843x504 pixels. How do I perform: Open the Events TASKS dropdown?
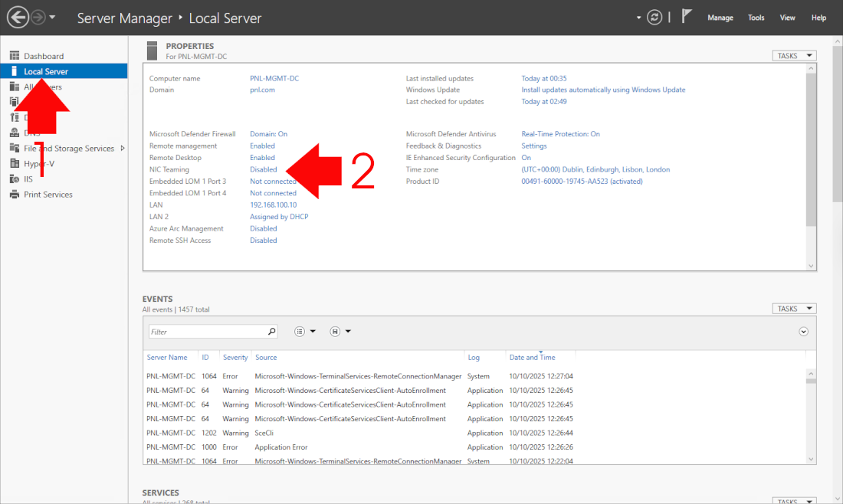pos(794,309)
